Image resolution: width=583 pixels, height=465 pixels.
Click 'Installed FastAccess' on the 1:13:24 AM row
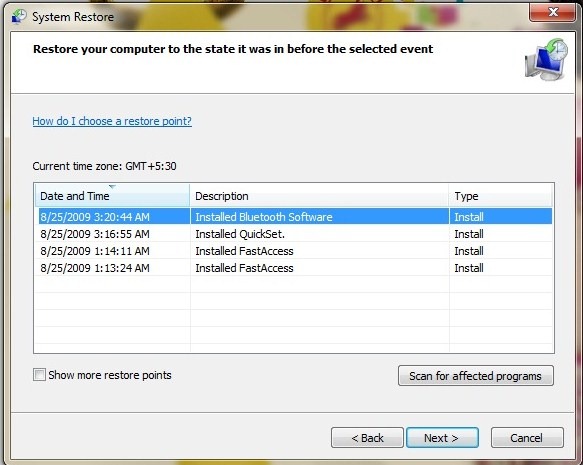[244, 268]
